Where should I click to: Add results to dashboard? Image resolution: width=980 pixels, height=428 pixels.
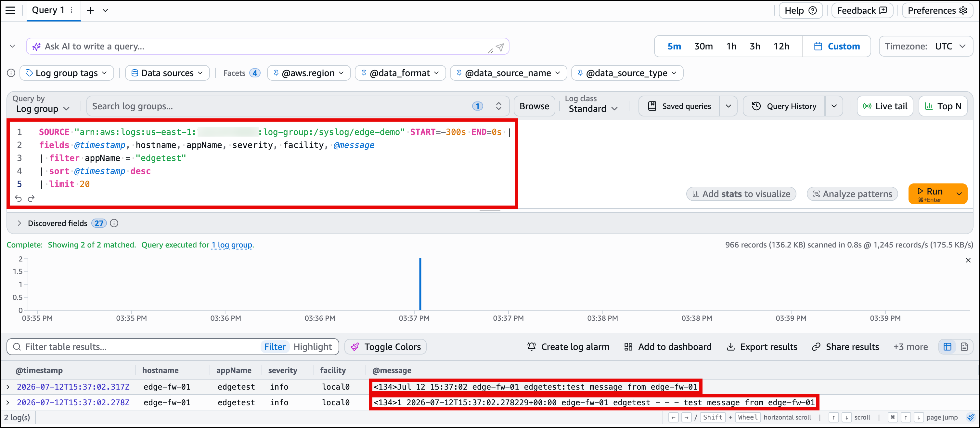668,347
